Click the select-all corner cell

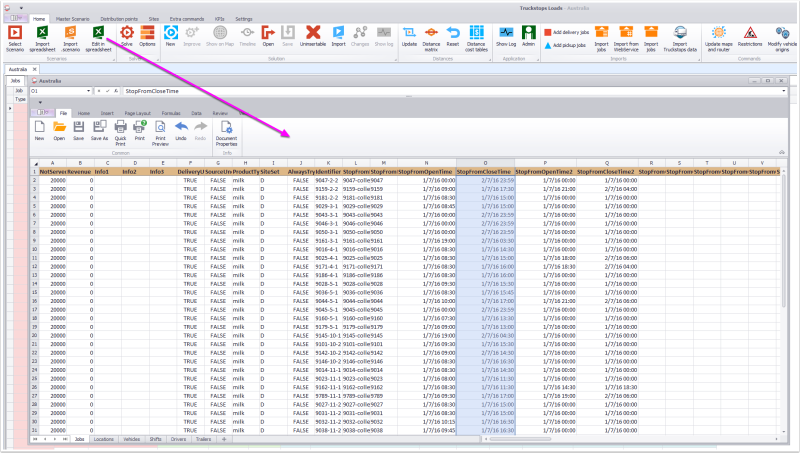35,163
